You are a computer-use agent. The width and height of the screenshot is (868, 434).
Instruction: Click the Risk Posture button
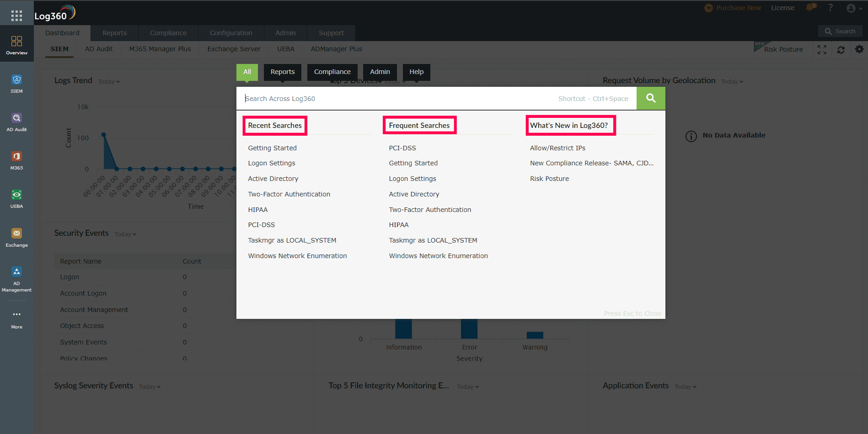coord(783,49)
